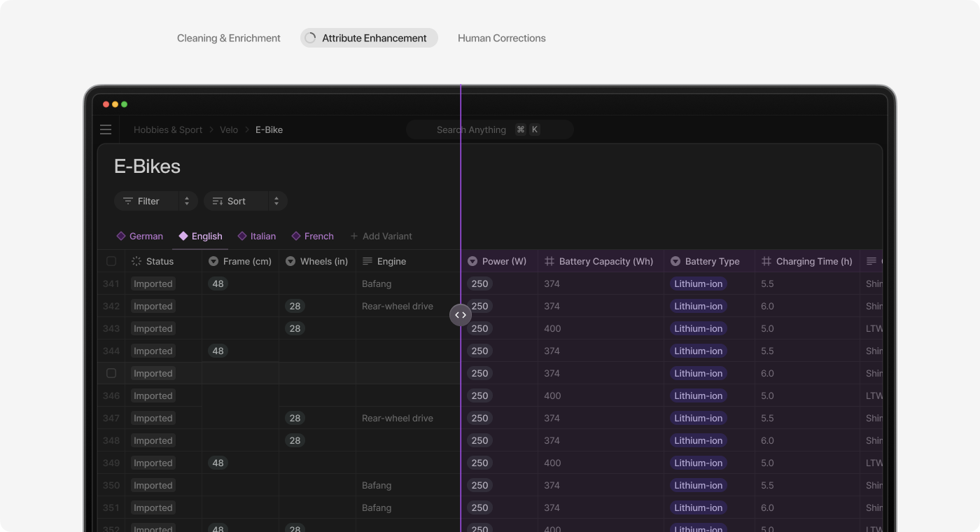Click the Add Variant button
980x532 pixels.
click(381, 236)
